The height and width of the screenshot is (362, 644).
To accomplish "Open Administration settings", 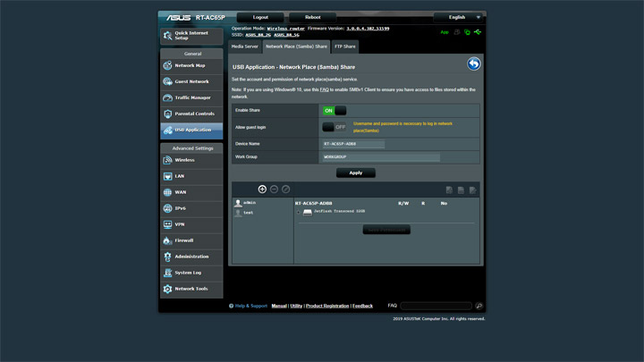I will (x=191, y=257).
